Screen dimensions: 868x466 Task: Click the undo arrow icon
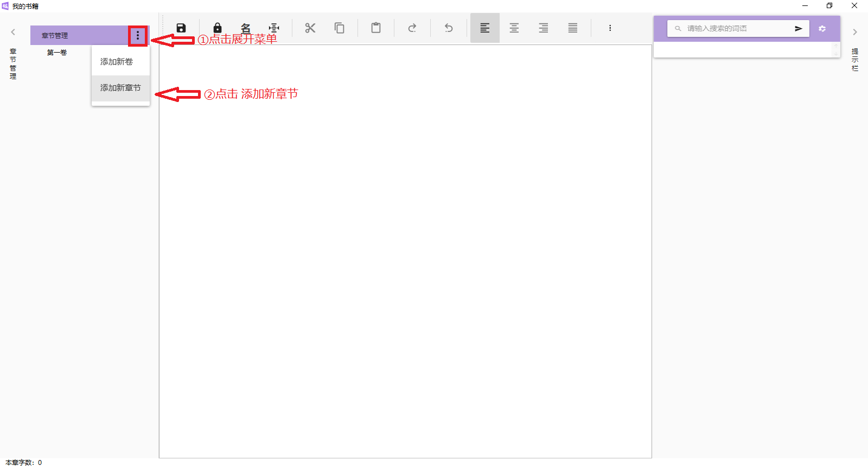(449, 28)
